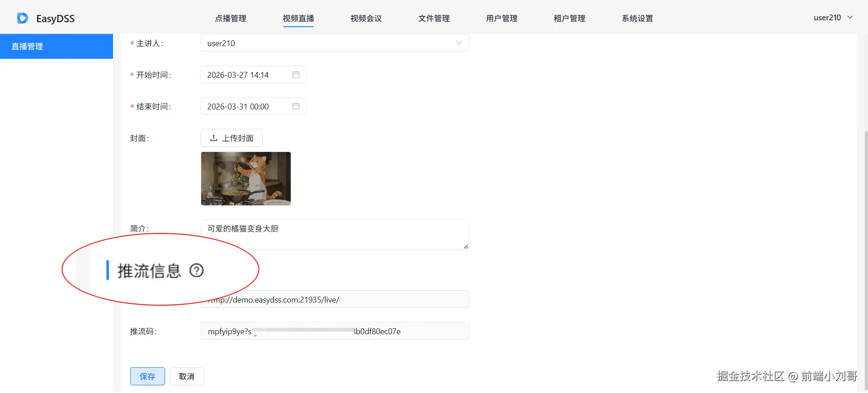The image size is (868, 393).
Task: Focus the 开始时间 date field
Action: click(x=253, y=75)
